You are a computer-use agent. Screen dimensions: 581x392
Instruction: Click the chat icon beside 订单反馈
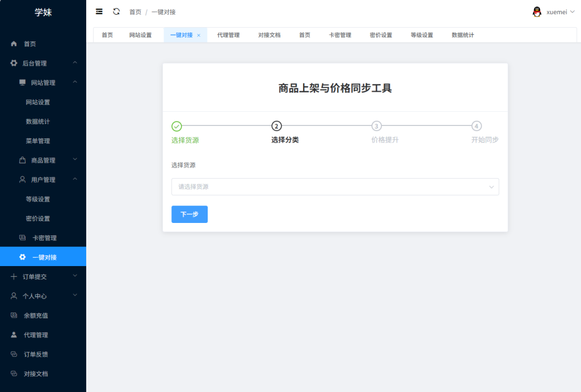pos(14,354)
